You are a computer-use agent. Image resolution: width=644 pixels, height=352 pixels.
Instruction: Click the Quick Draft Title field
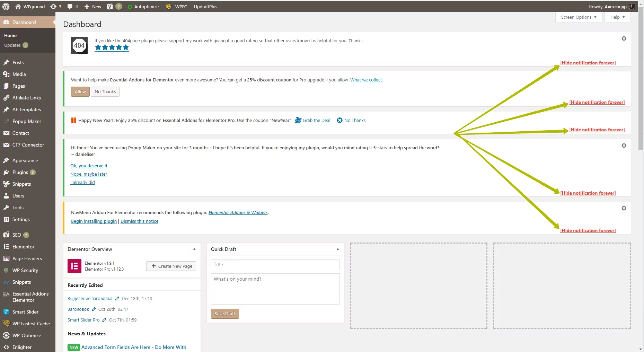pyautogui.click(x=275, y=264)
